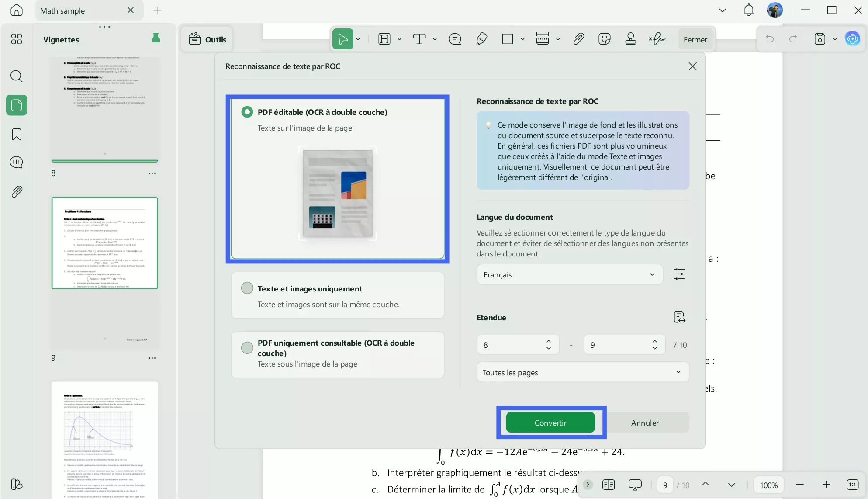Select PDF uniquement consultable mode

pyautogui.click(x=247, y=348)
